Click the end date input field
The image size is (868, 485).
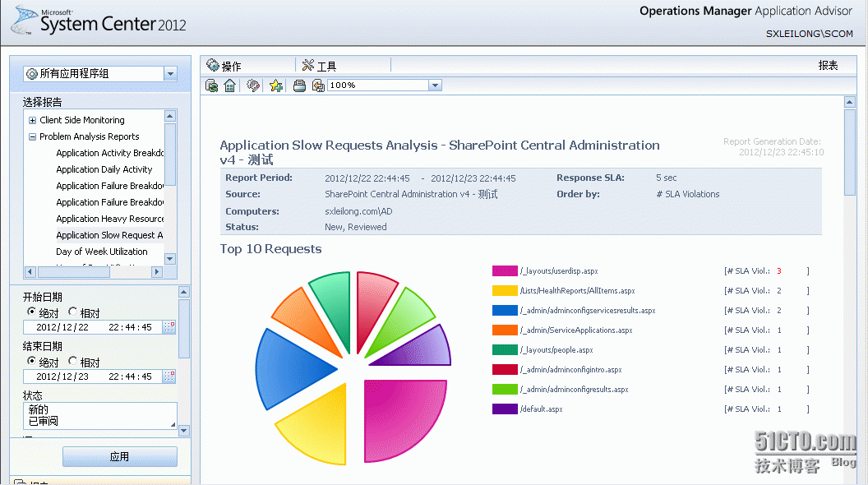point(93,376)
